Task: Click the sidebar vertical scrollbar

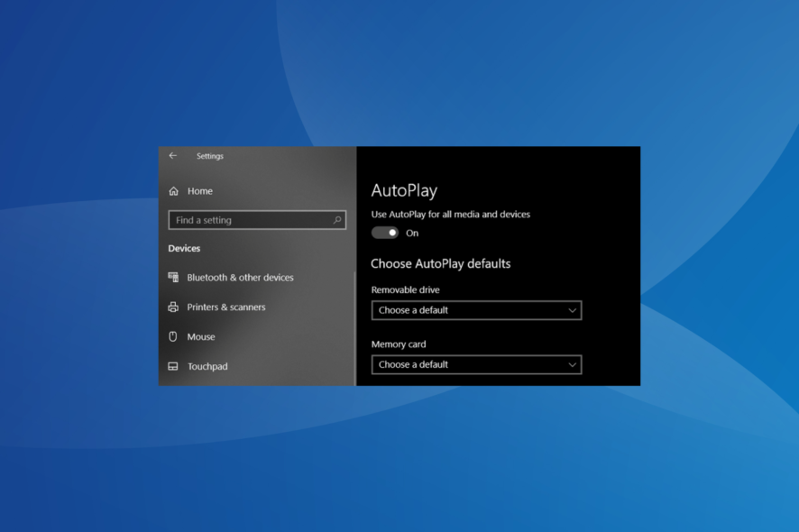Action: coord(354,328)
